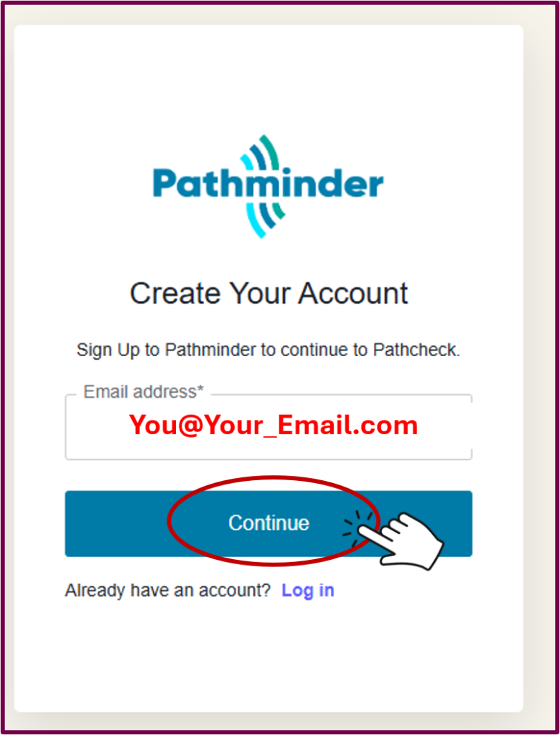
Task: Click the Pathminder arc signal logo icon
Action: click(x=262, y=187)
